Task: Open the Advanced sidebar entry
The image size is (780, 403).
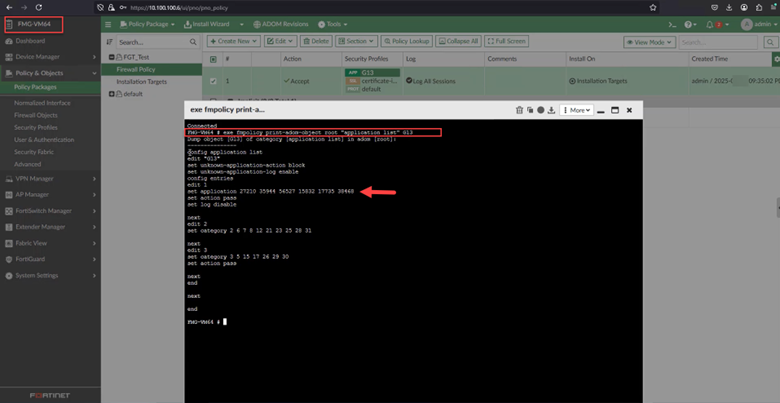Action: 27,164
